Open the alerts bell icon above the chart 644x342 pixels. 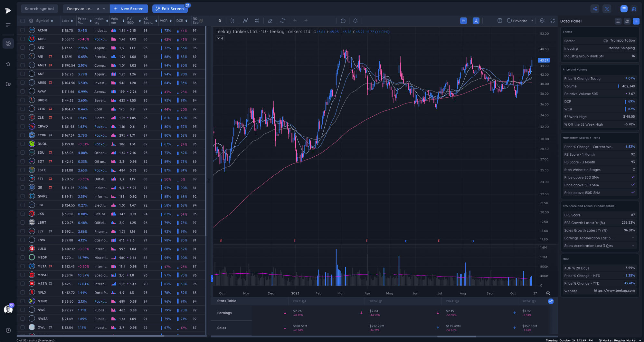point(355,21)
